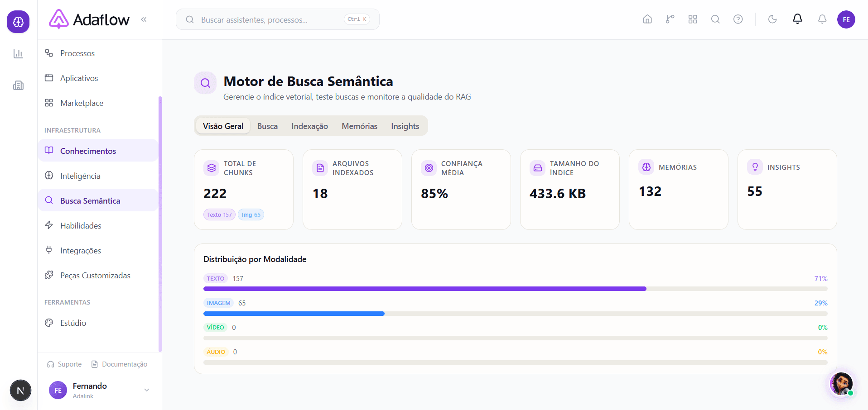The height and width of the screenshot is (410, 868).
Task: Click the empty Vídeo progress bar
Action: 516,338
